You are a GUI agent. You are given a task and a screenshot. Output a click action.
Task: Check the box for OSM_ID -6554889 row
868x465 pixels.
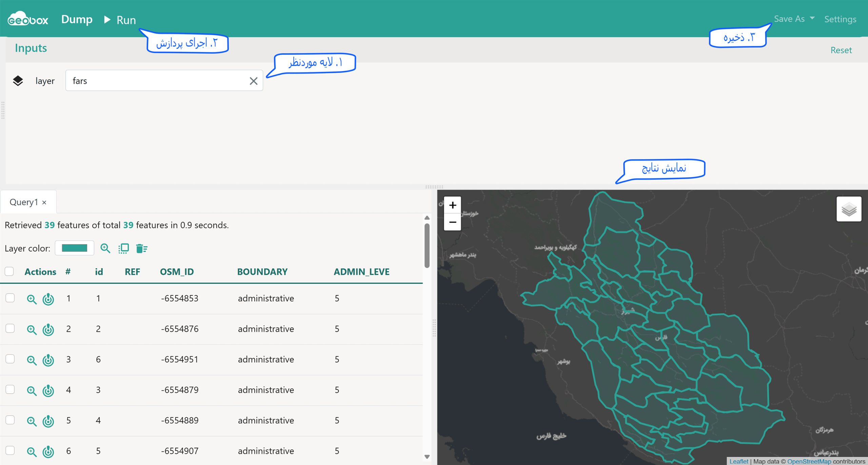tap(10, 420)
